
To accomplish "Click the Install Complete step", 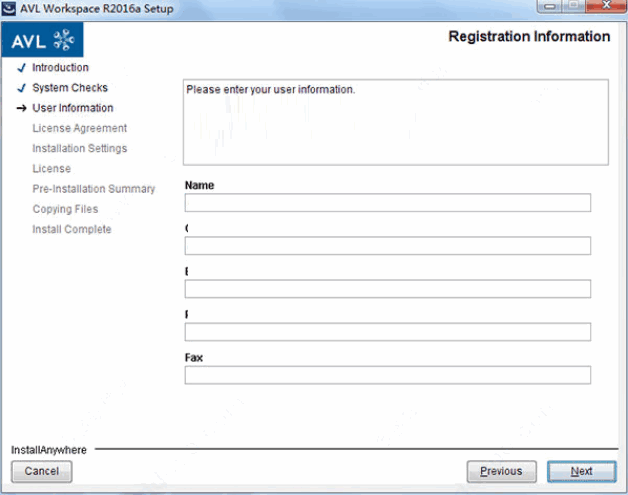I will [71, 230].
